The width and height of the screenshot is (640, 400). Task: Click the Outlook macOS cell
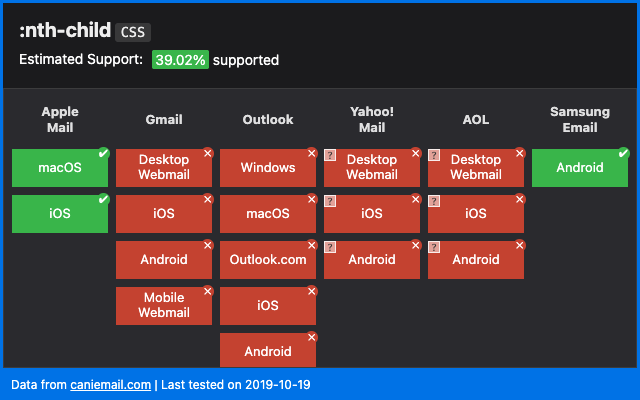point(267,213)
